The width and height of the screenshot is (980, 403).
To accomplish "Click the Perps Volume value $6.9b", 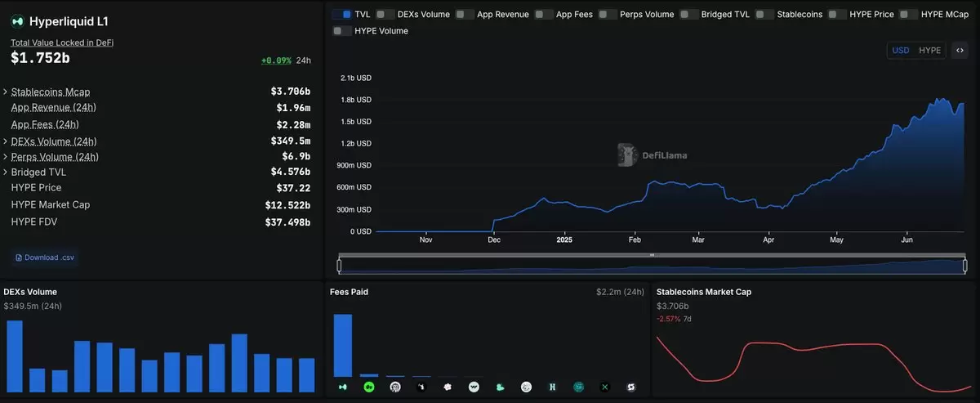I will (296, 156).
